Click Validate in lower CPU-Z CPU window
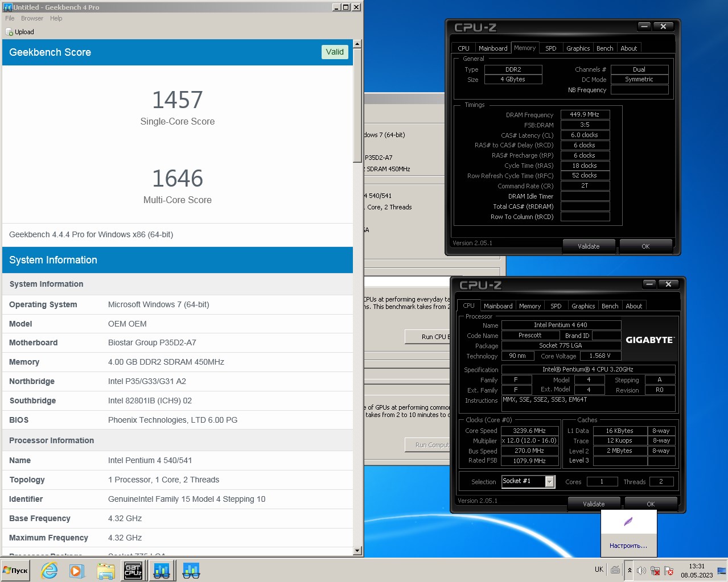 tap(594, 504)
